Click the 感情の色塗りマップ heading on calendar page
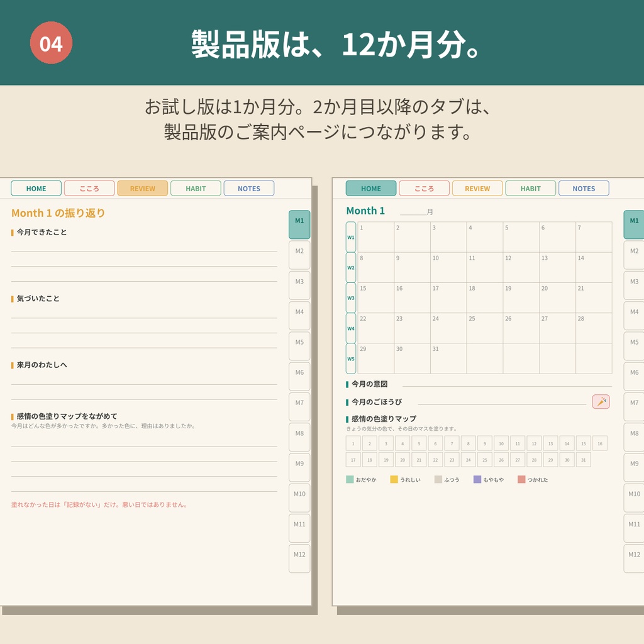This screenshot has width=644, height=644. pyautogui.click(x=384, y=418)
